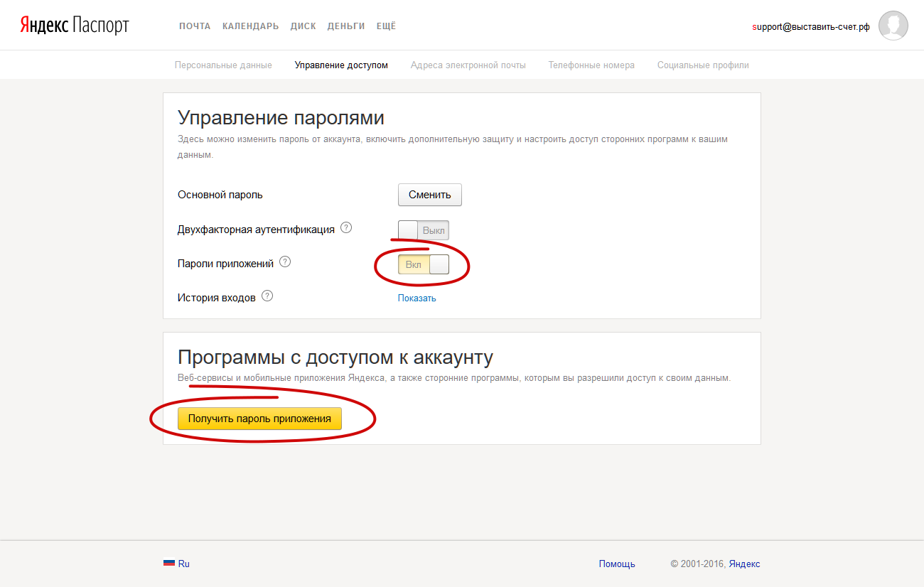Click the Russian flag language icon
This screenshot has height=587, width=924.
[169, 564]
